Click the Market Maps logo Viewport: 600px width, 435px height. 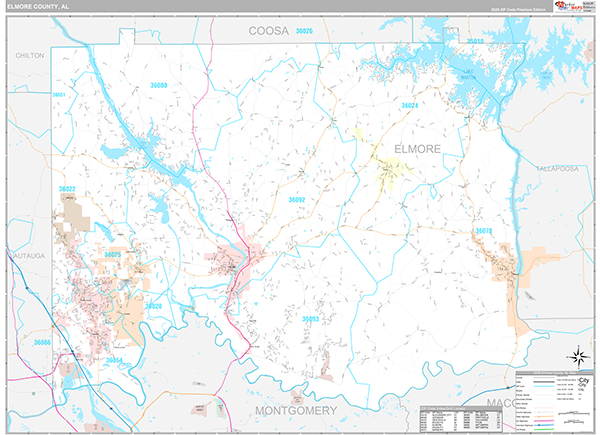tap(569, 6)
